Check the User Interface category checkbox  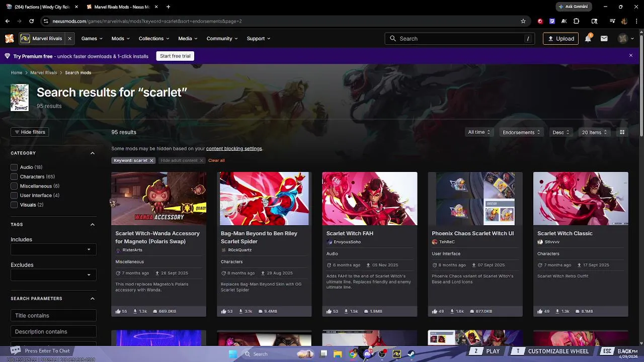pyautogui.click(x=14, y=196)
